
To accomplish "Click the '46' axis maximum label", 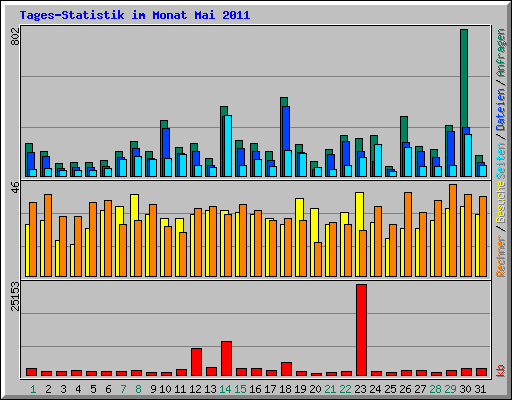I will 15,187.
